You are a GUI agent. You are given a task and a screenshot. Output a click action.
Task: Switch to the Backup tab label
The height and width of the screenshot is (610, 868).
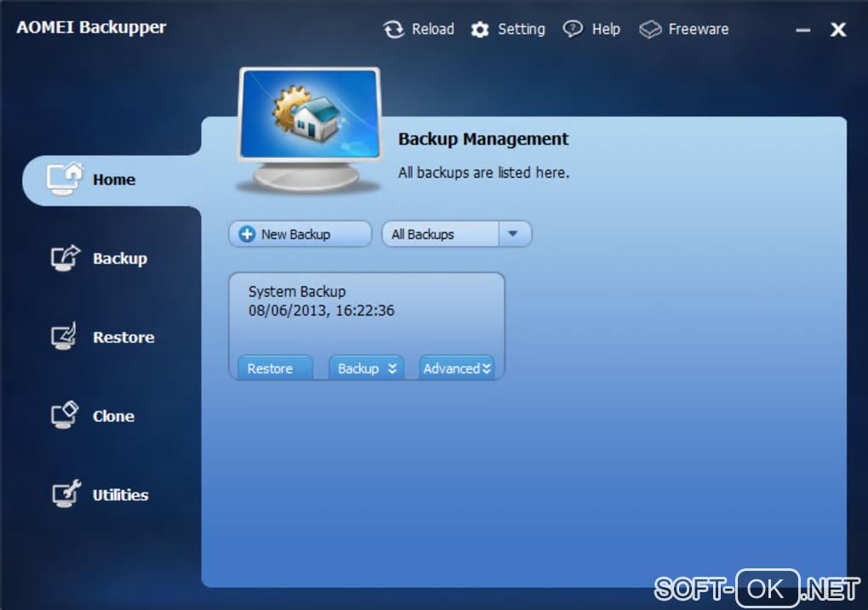pos(120,259)
